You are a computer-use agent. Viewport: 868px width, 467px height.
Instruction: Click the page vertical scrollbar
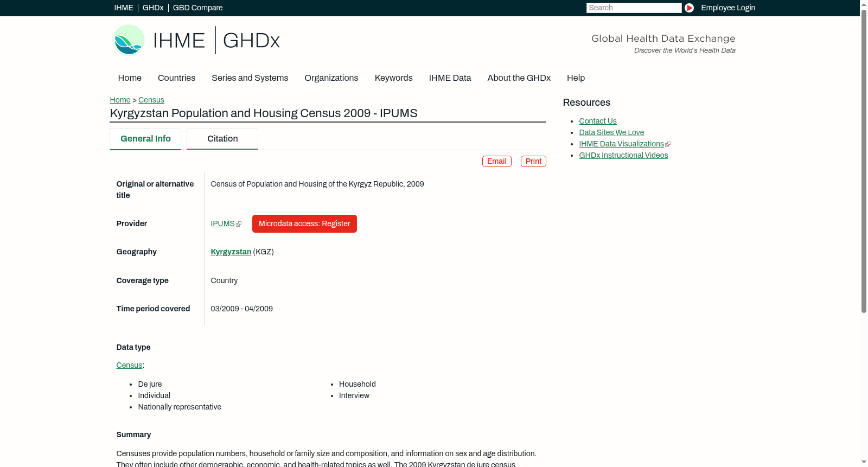coord(864,161)
